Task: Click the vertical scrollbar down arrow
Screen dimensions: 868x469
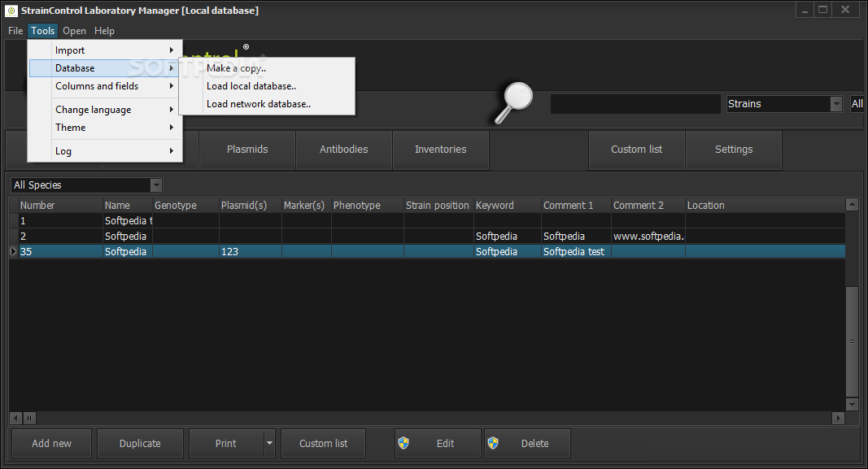Action: 852,405
